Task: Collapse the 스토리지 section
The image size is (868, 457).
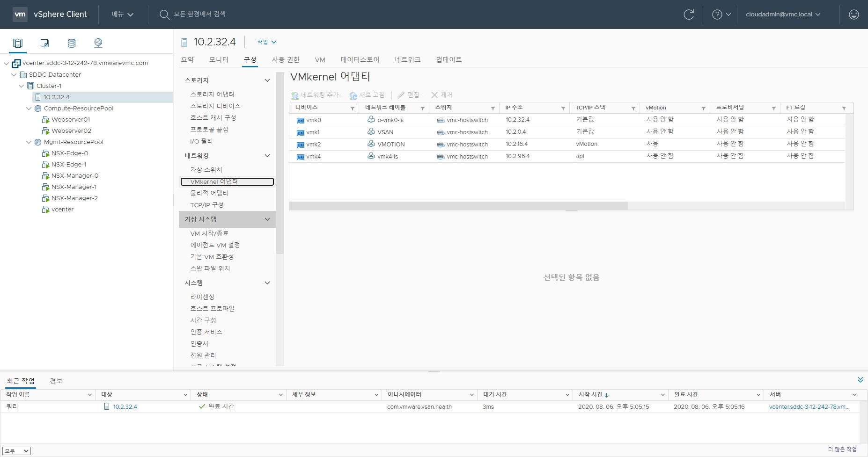Action: click(x=267, y=80)
